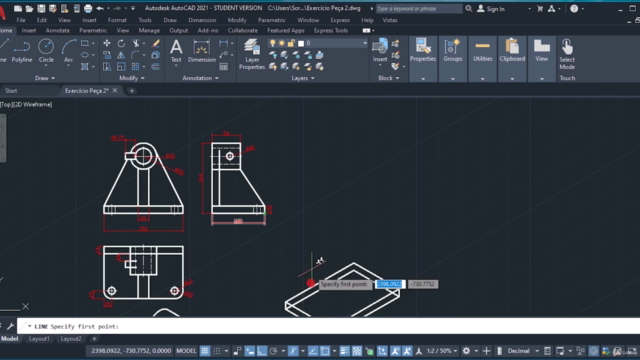Select the Circle tool

click(x=46, y=51)
